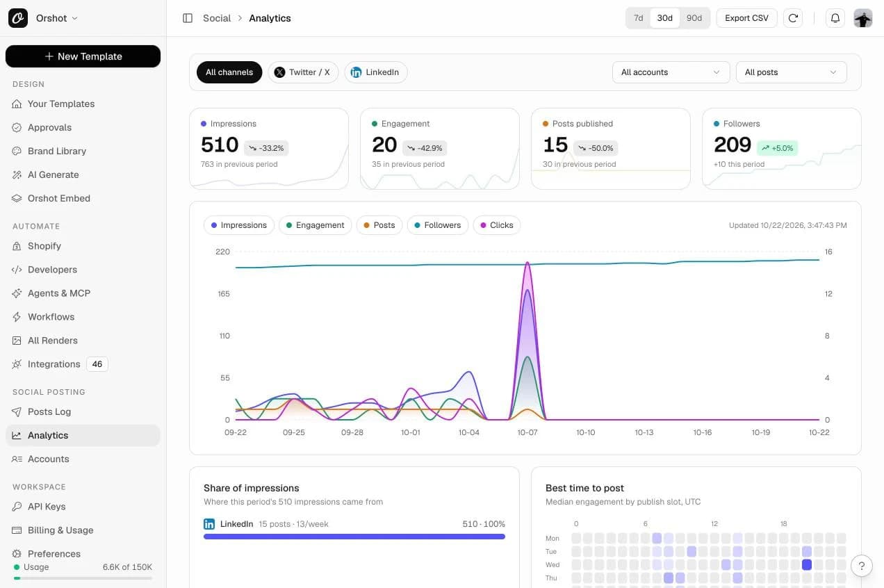Click the Usage progress bar in sidebar
This screenshot has width=884, height=588.
(83, 578)
